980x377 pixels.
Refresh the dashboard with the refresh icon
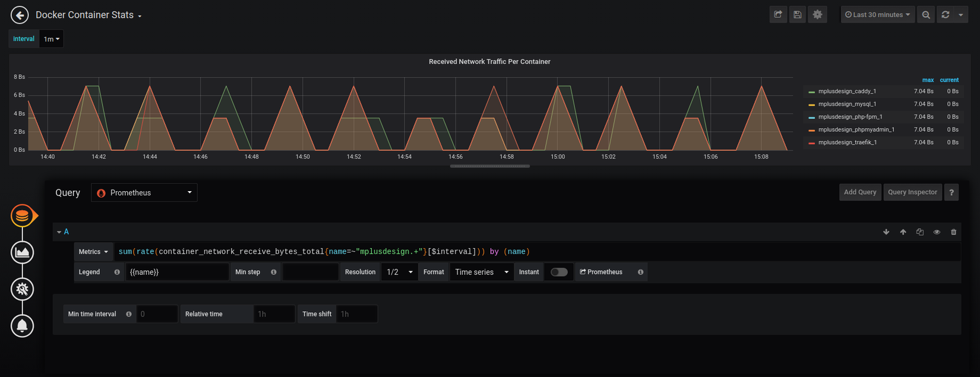946,15
